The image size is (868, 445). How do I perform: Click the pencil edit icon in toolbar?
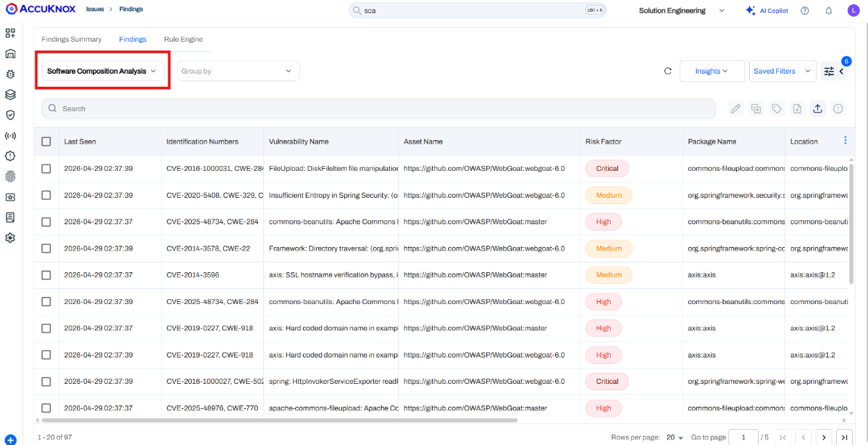coord(736,108)
